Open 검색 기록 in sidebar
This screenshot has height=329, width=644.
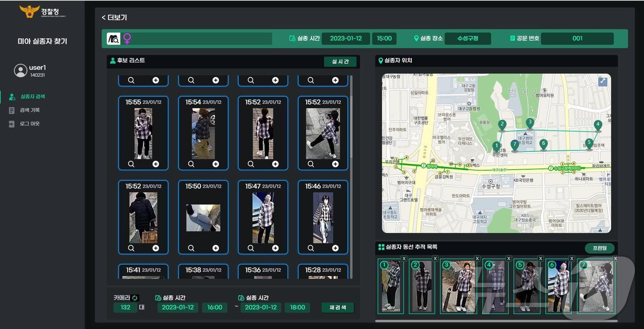[29, 110]
